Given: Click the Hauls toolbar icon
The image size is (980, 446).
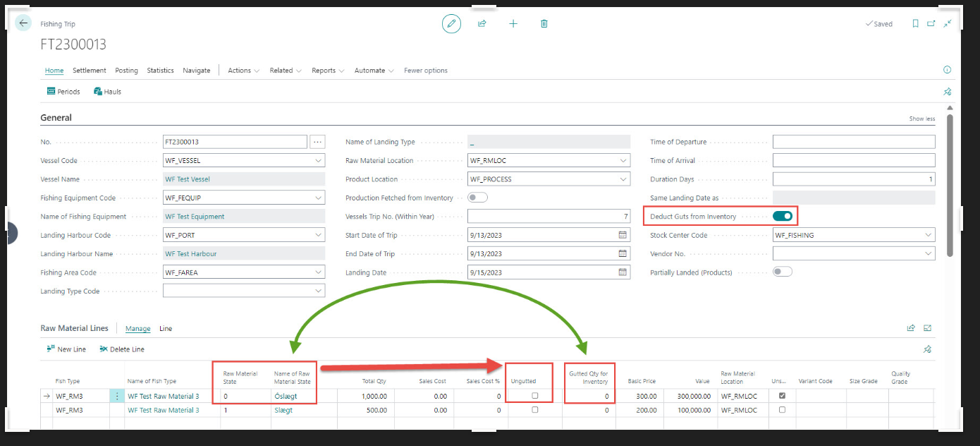Looking at the screenshot, I should (x=108, y=92).
